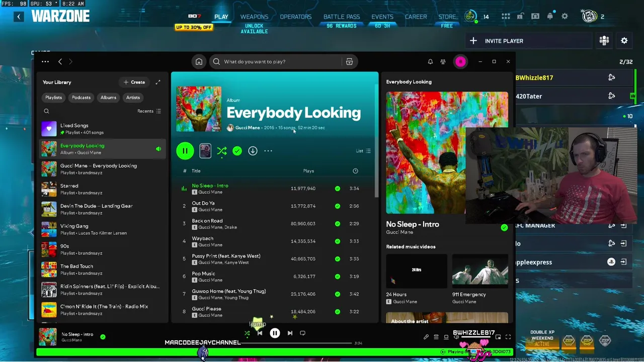
Task: Sort tracks by Plays column
Action: 308,171
